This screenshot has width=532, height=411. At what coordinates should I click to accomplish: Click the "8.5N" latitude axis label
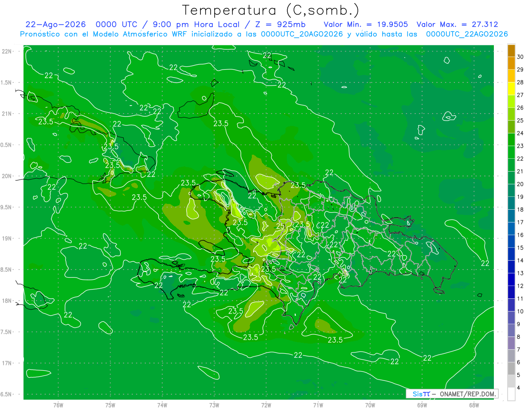7,270
